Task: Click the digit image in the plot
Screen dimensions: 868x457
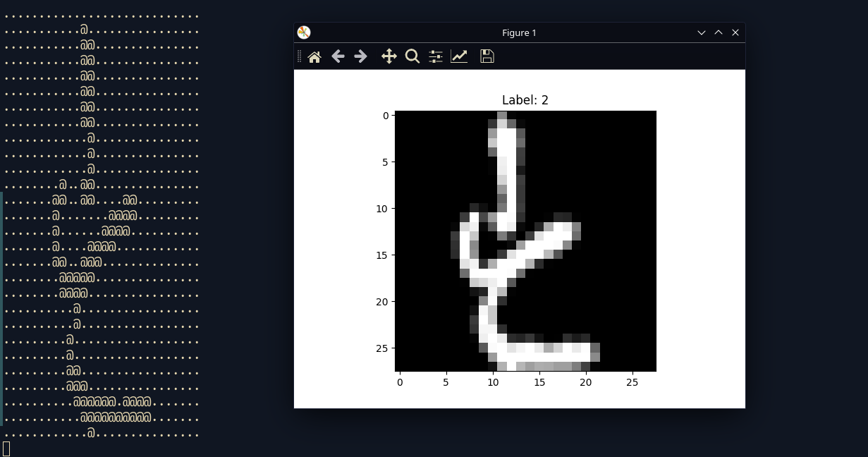Action: point(525,241)
